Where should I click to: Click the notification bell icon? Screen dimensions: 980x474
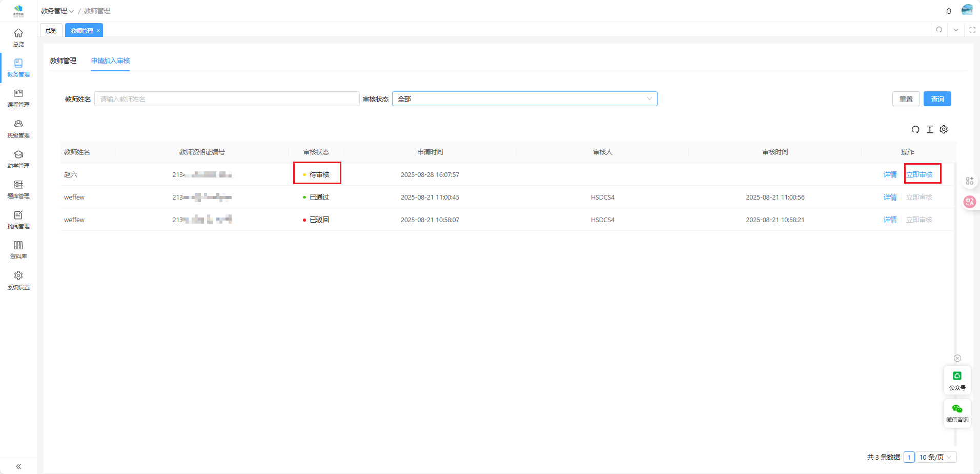click(x=949, y=11)
